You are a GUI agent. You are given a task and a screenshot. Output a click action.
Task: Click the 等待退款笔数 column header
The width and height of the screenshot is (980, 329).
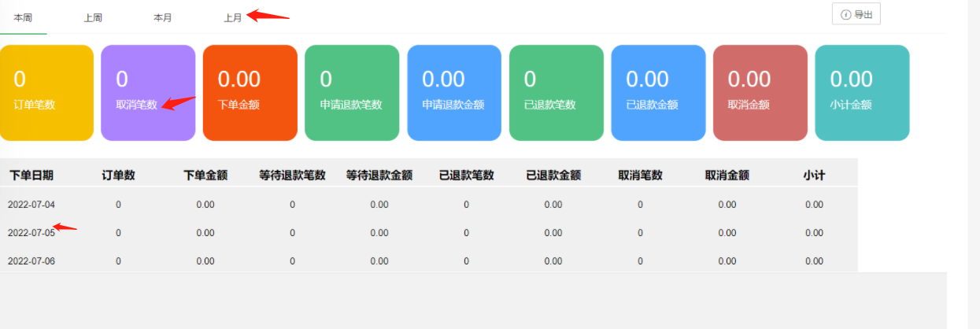[x=292, y=175]
